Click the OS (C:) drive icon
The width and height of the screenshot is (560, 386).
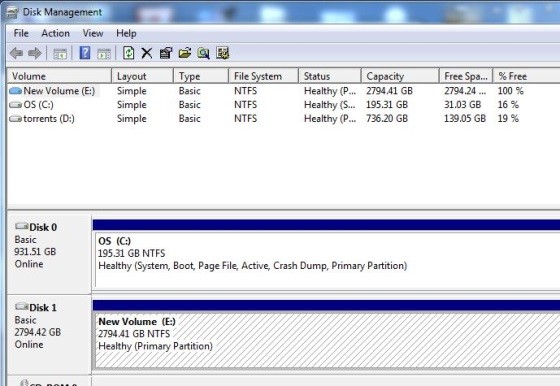[x=15, y=105]
